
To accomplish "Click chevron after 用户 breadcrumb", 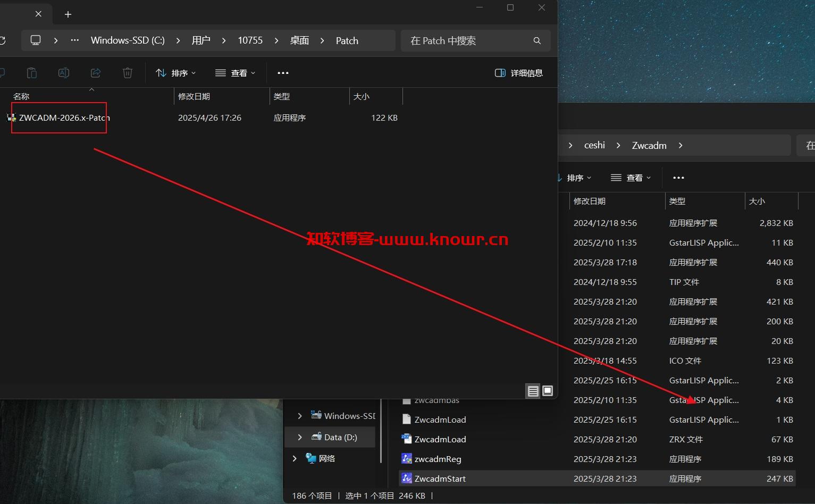I will coord(224,40).
